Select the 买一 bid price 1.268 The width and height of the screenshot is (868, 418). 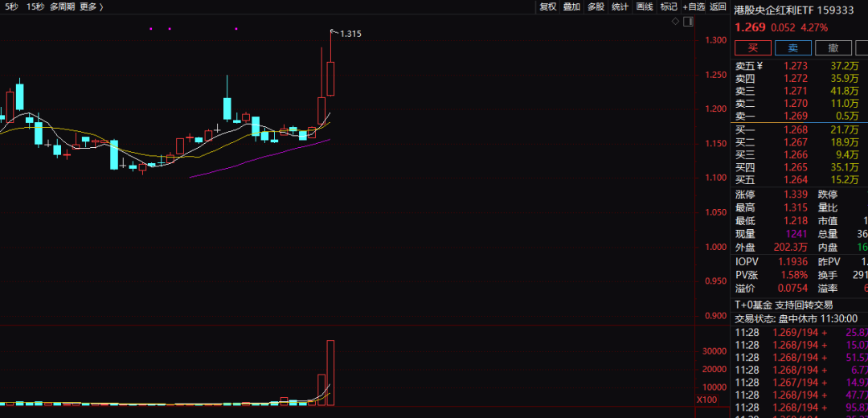pos(796,130)
